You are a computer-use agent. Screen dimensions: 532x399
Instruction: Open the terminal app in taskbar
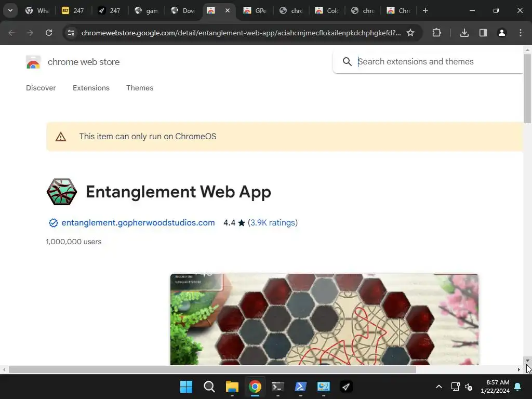pyautogui.click(x=277, y=387)
